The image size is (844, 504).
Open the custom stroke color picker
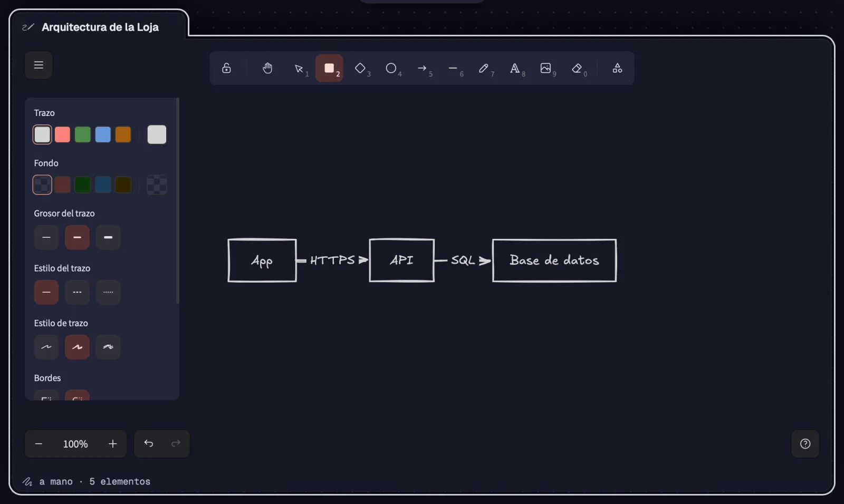pyautogui.click(x=157, y=134)
